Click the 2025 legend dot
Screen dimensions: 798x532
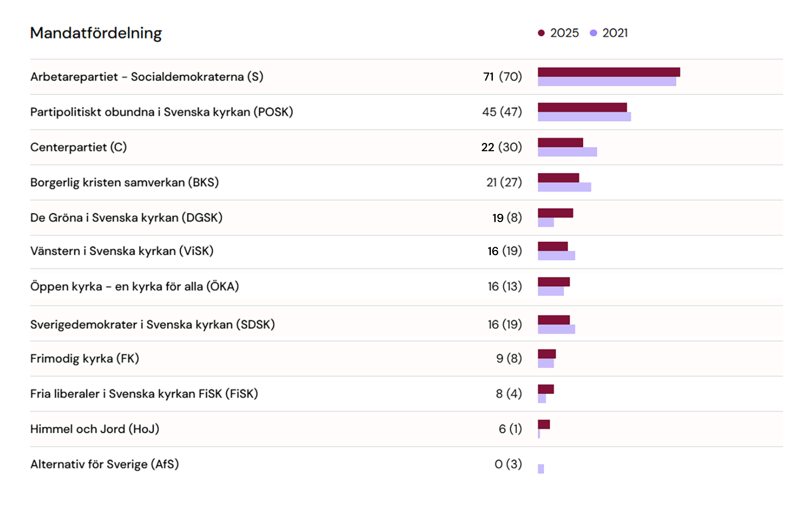coord(541,33)
